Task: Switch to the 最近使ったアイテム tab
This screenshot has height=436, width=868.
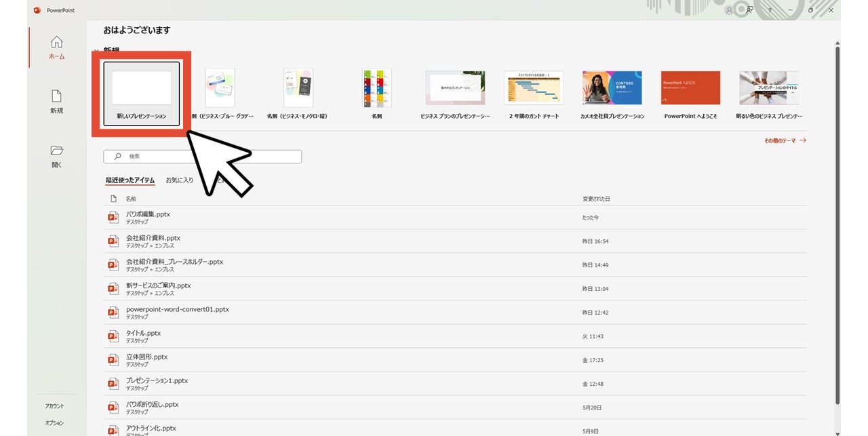Action: pyautogui.click(x=130, y=180)
